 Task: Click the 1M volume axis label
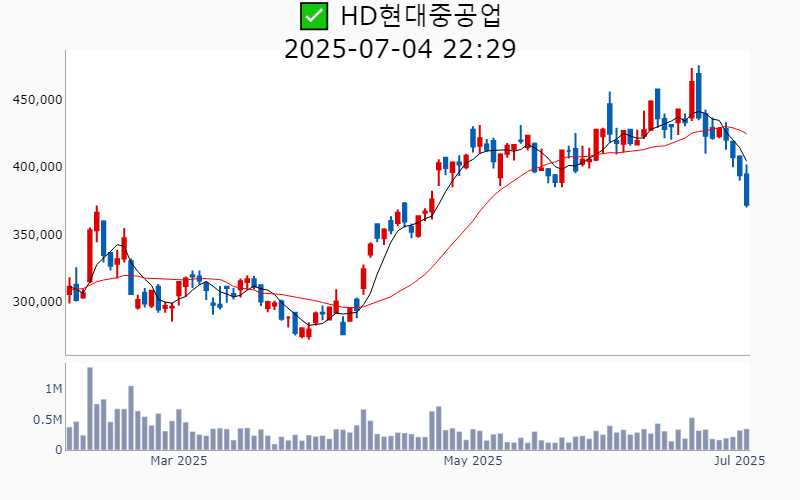tap(54, 389)
